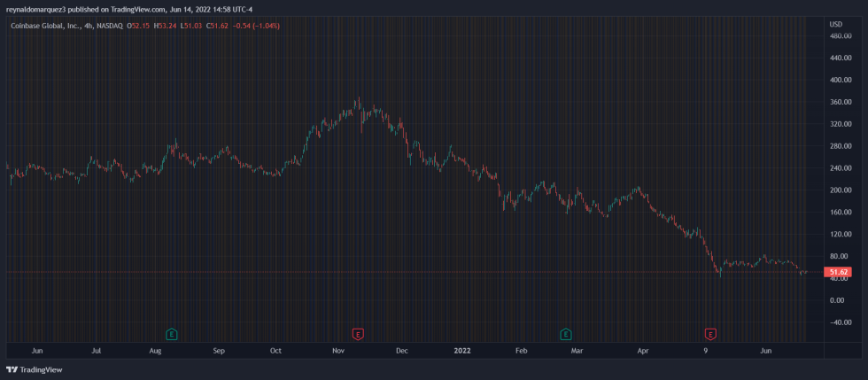This screenshot has height=380, width=868.
Task: Open the May red earnings marker
Action: (710, 334)
